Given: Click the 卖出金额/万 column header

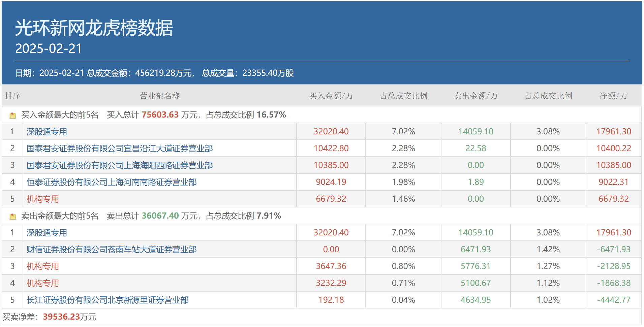Looking at the screenshot, I should (x=476, y=96).
